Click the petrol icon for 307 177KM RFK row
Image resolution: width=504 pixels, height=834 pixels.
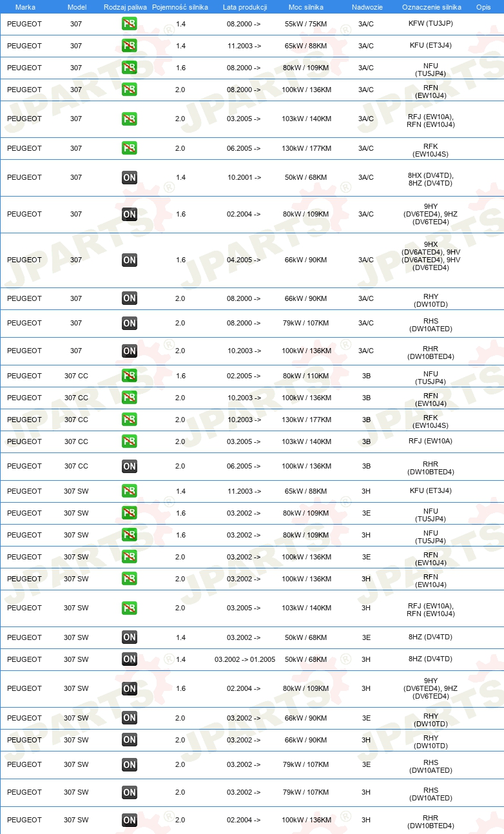coord(129,148)
